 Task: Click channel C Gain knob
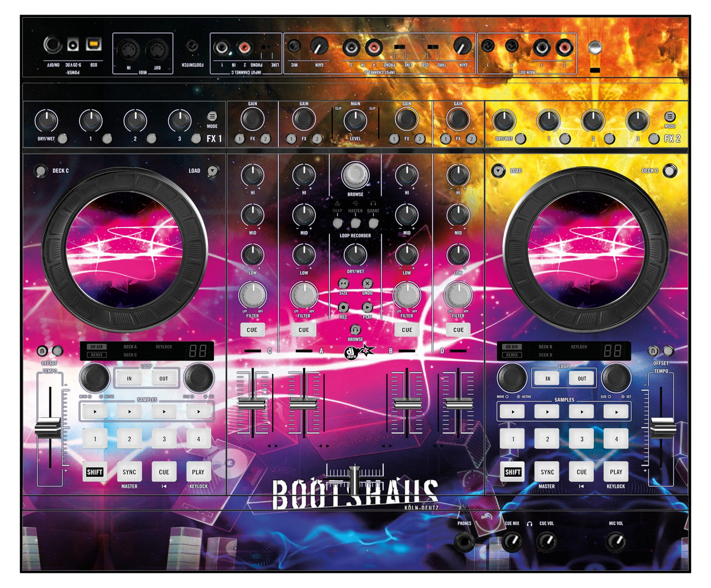pos(252,119)
